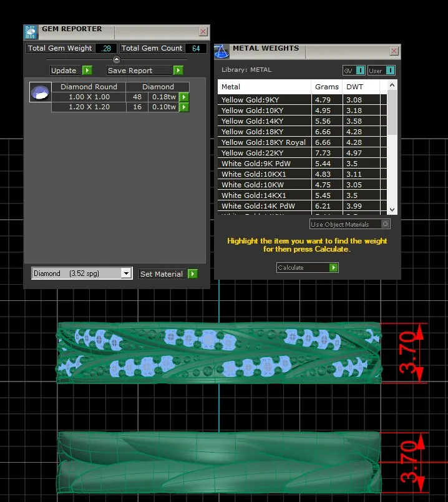
Task: Click the 1.00 X 1.00 size cell
Action: (89, 97)
